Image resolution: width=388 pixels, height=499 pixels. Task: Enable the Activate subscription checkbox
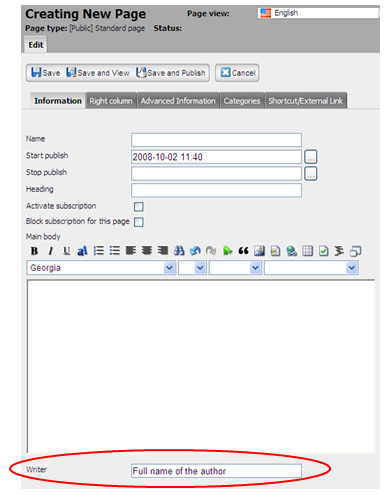point(139,207)
